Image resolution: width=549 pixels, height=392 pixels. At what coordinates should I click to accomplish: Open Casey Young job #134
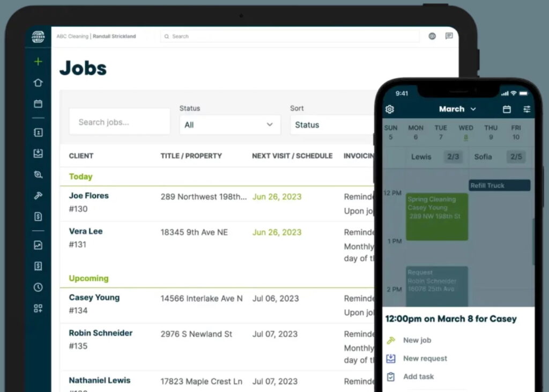[x=217, y=305]
